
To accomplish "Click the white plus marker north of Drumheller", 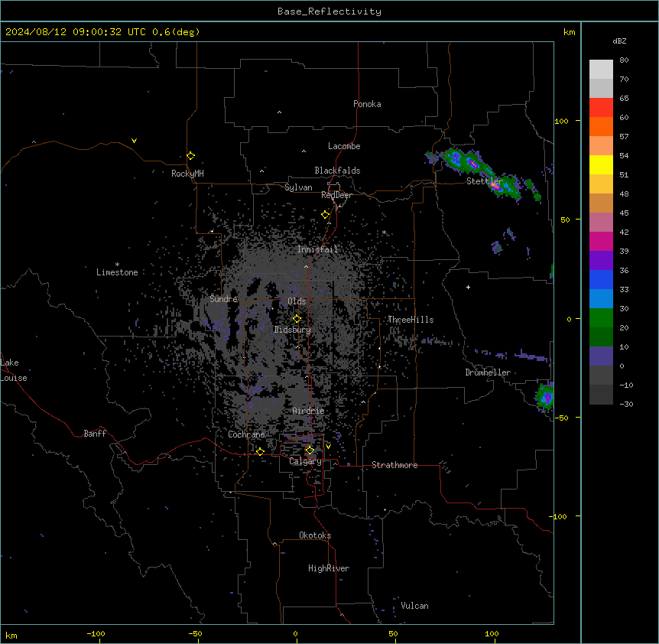I will 468,287.
